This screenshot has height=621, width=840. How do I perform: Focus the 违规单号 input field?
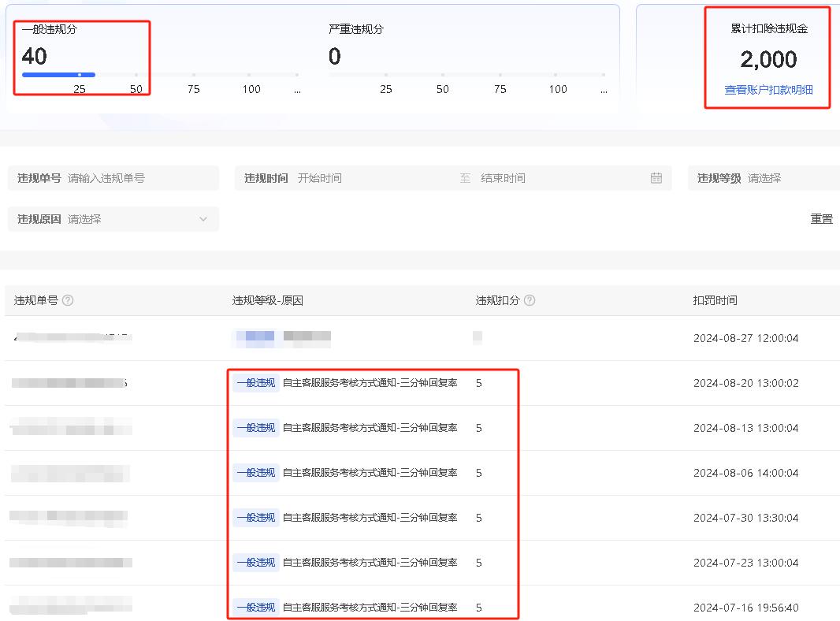(x=113, y=178)
